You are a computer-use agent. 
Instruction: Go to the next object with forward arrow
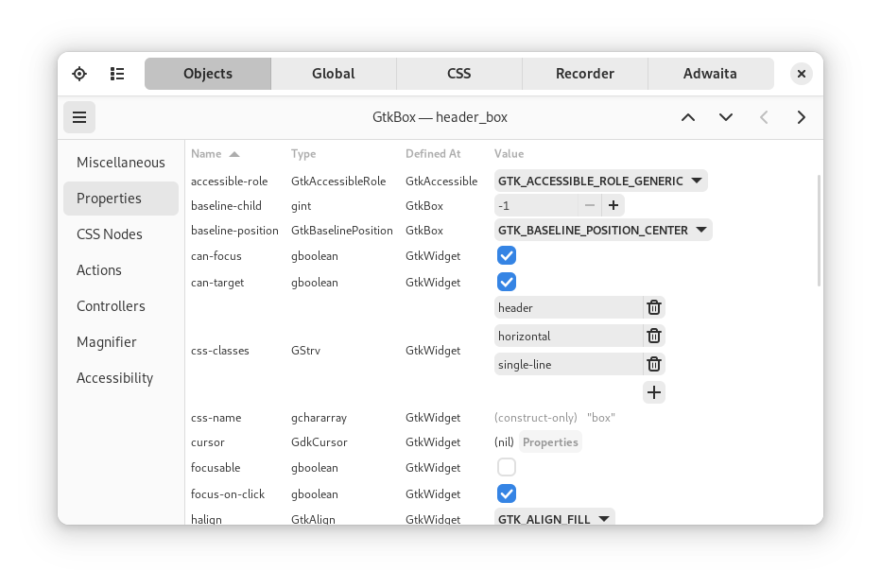point(801,117)
